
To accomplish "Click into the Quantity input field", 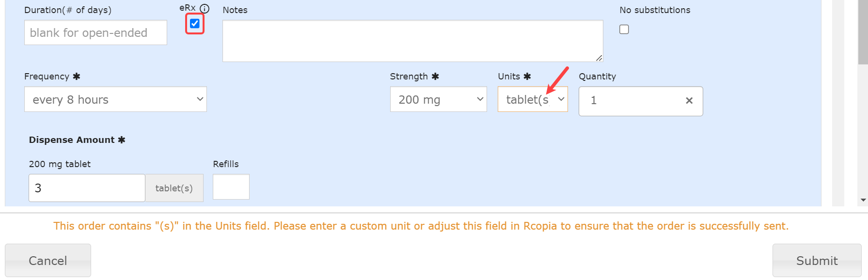I will click(x=630, y=101).
